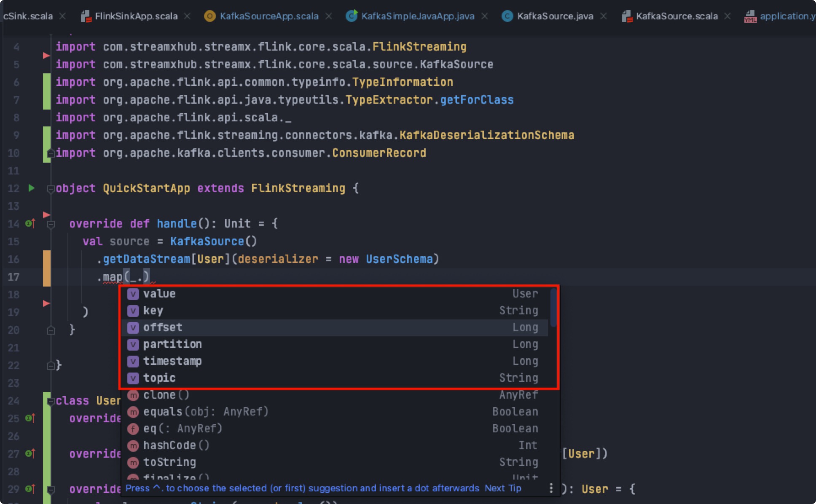Click the KafkaSourceApp.scala tab file icon
816x504 pixels.
point(209,16)
